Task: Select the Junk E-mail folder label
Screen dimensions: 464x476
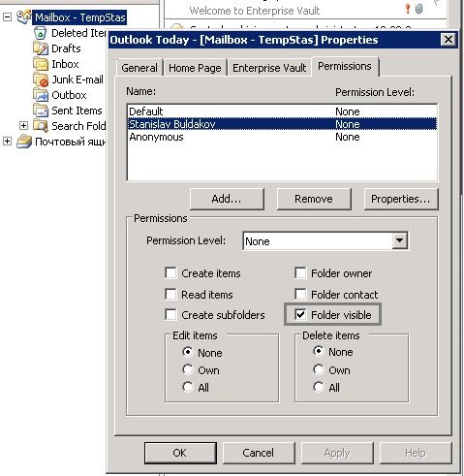Action: pyautogui.click(x=77, y=79)
